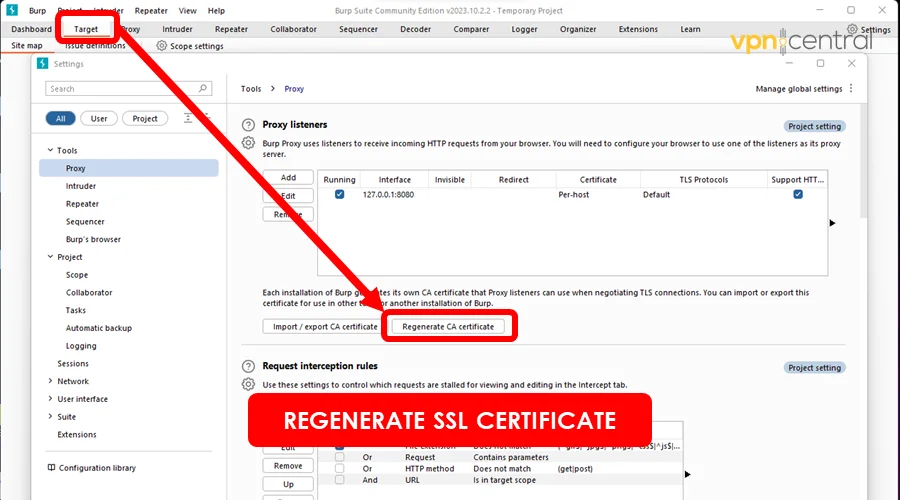The width and height of the screenshot is (900, 500).
Task: Click the settings pane vertical scrollbar
Action: (864, 161)
